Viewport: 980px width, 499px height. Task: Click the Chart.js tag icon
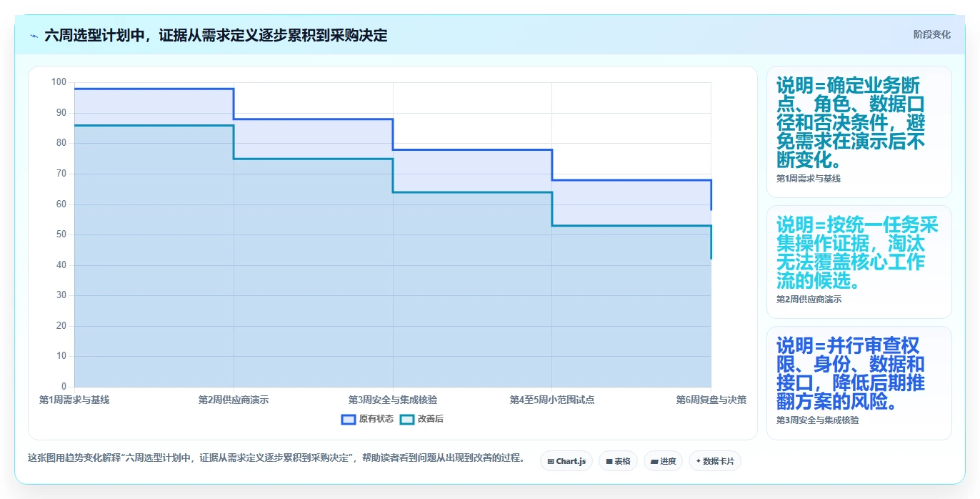tap(551, 462)
